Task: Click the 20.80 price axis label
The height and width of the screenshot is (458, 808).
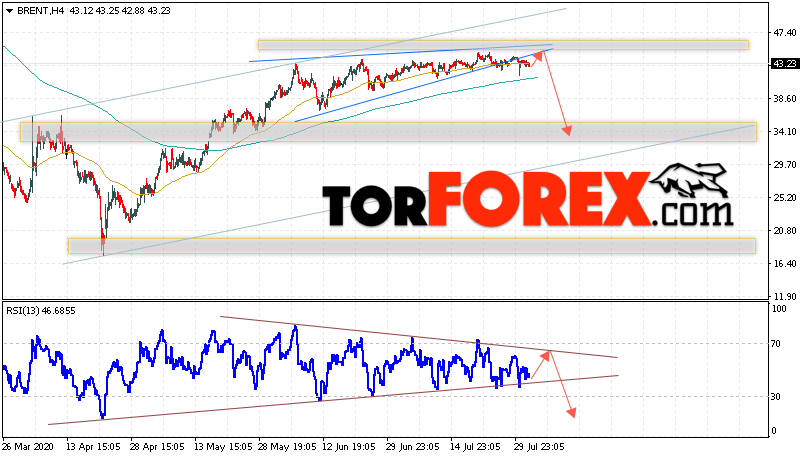Action: click(785, 231)
